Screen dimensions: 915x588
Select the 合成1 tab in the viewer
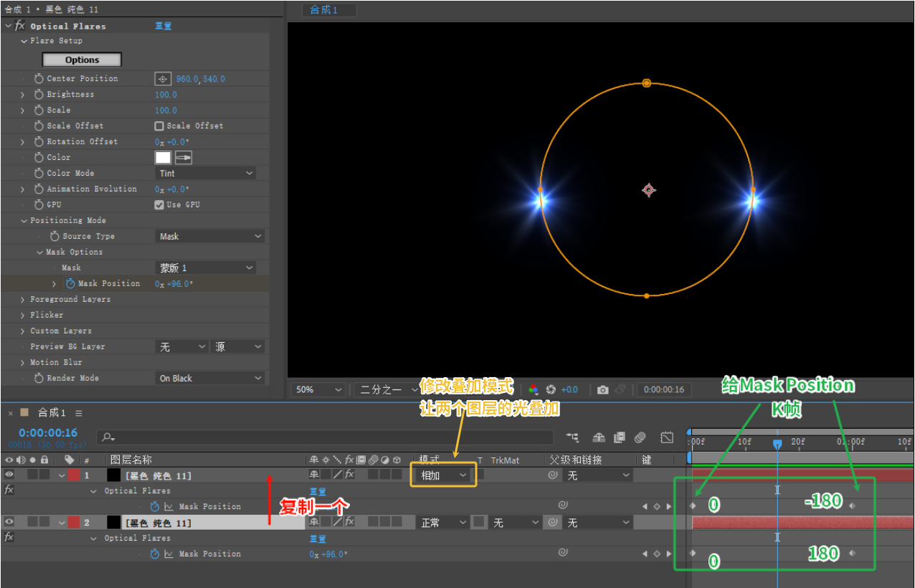329,10
